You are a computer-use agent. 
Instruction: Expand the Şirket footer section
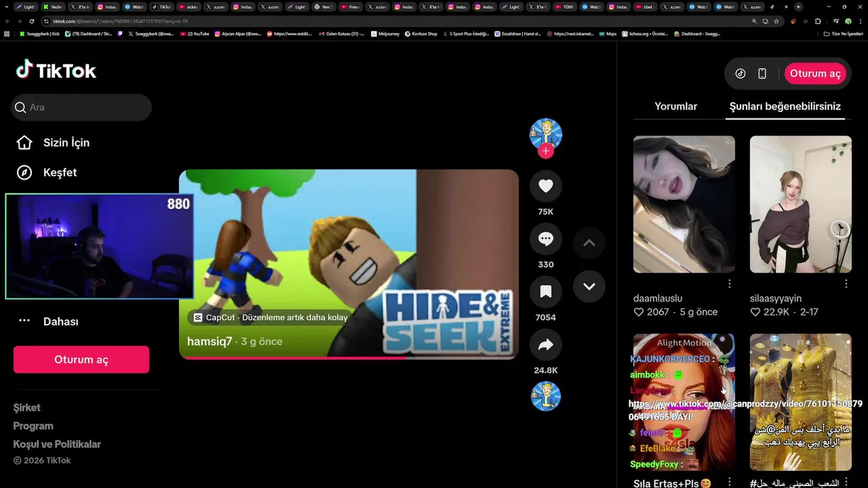(27, 407)
